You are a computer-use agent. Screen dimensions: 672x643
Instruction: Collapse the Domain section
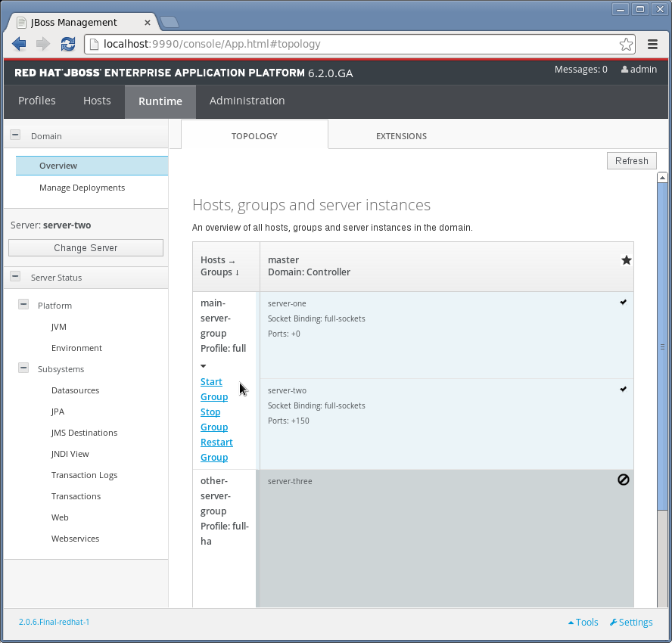pos(14,136)
